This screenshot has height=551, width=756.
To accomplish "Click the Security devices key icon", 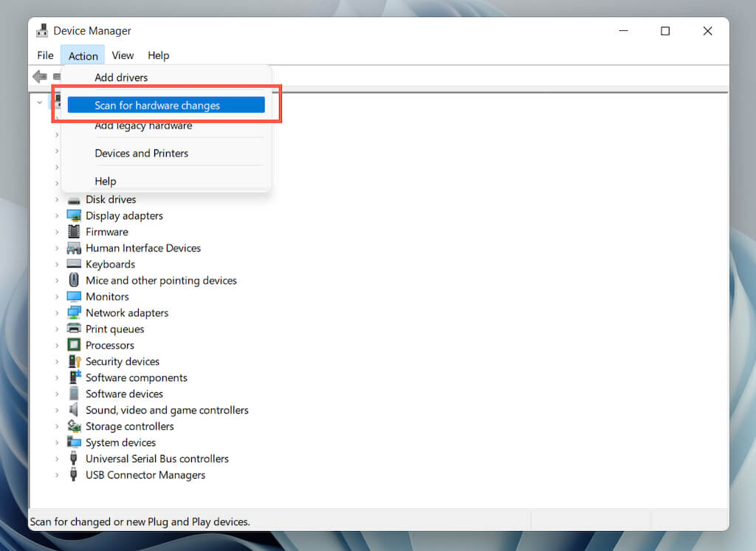I will pyautogui.click(x=75, y=361).
